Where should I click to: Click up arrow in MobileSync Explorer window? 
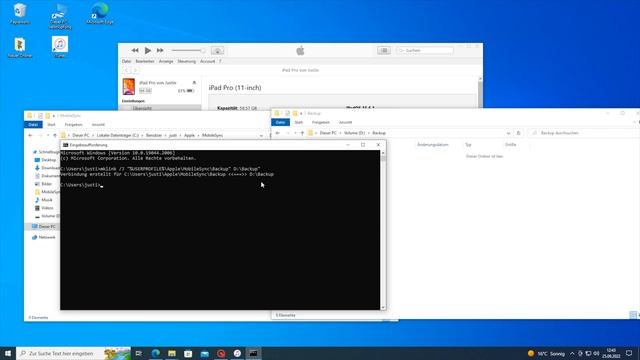[x=55, y=135]
